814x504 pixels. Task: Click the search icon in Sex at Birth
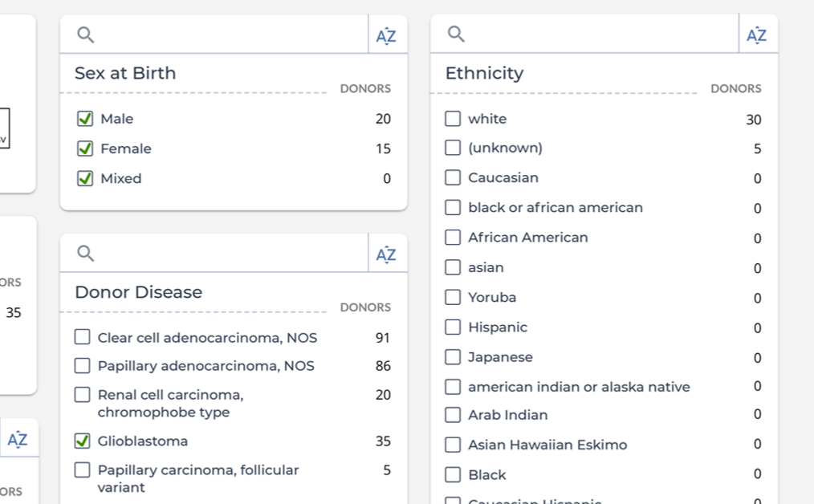coord(86,35)
